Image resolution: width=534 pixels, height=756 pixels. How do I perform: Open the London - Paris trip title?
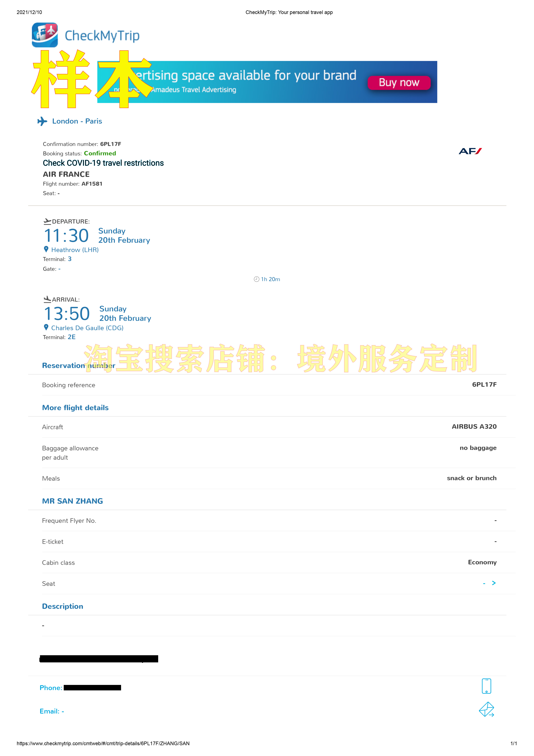pyautogui.click(x=77, y=121)
